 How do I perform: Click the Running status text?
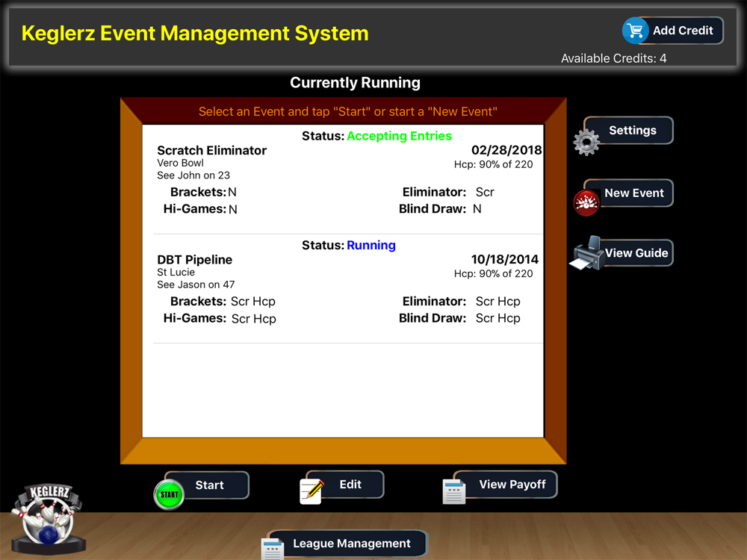pyautogui.click(x=371, y=245)
